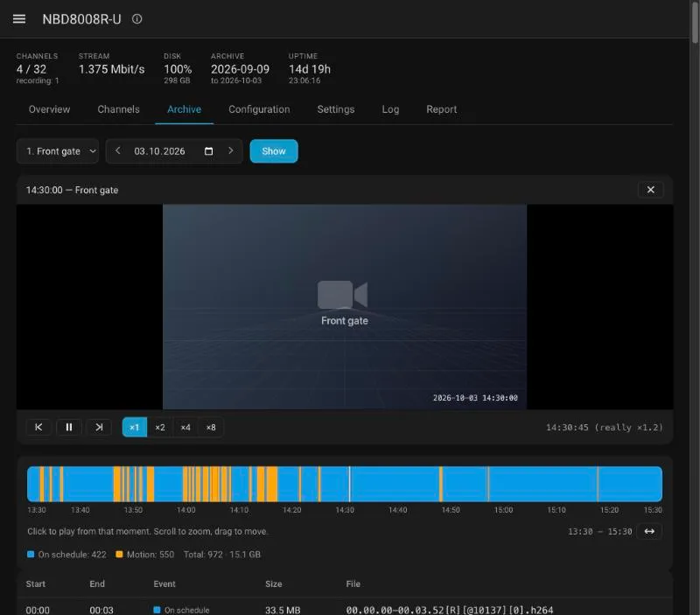
Task: Click the 00.00.00-00.03.52 h264 file name
Action: pos(450,610)
